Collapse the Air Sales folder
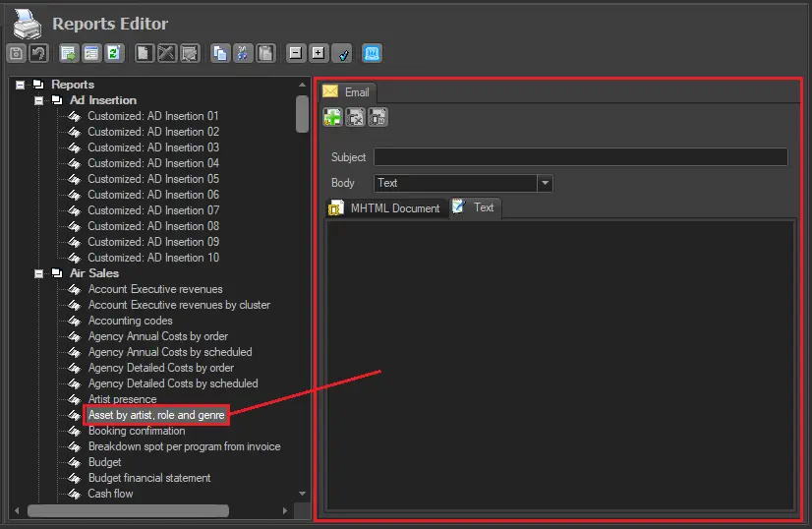Screen dimensions: 812x529 click(x=39, y=273)
